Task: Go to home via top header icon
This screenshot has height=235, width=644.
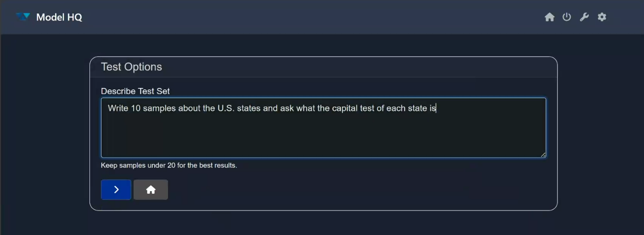Action: 549,17
